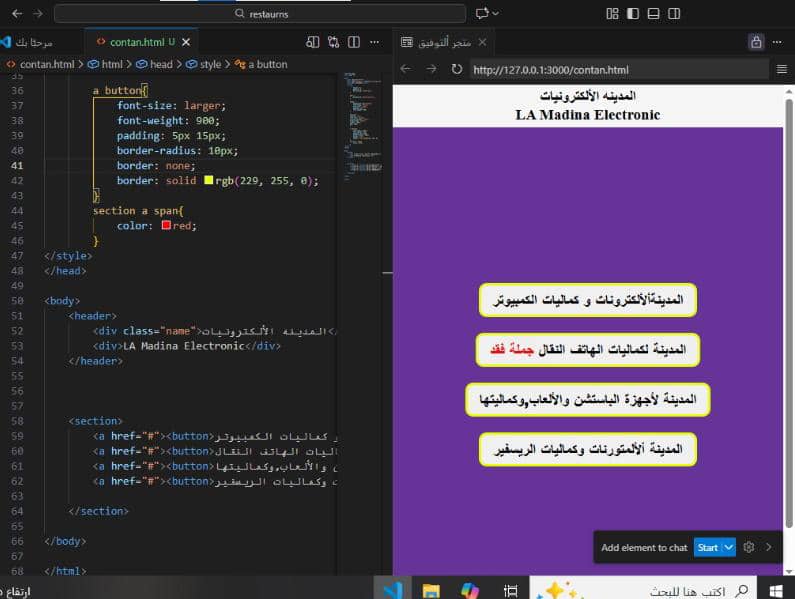Expand the Copilot chat dropdown chevron

coord(495,14)
